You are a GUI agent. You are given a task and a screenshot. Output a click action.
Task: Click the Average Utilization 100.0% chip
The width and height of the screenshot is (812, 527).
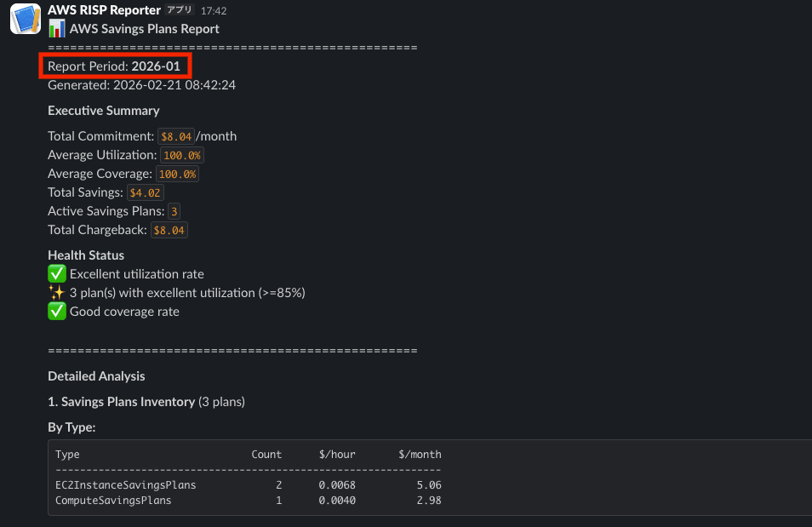pos(182,155)
